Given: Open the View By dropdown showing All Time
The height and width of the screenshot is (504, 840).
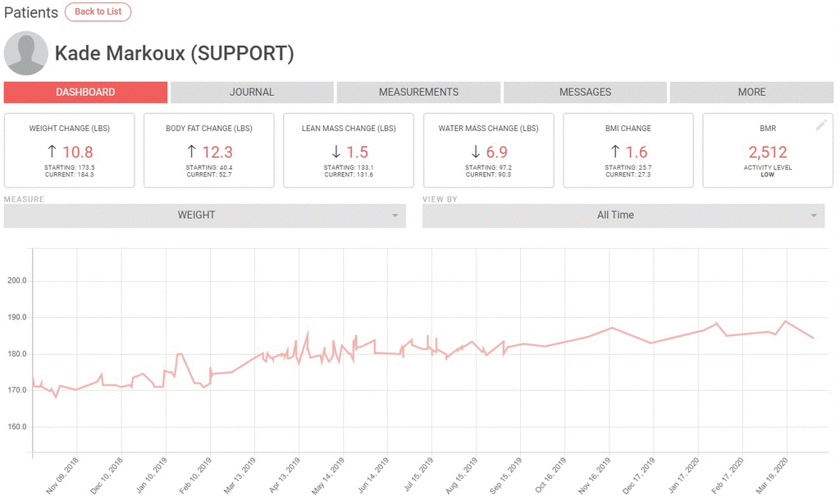Looking at the screenshot, I should click(x=623, y=215).
